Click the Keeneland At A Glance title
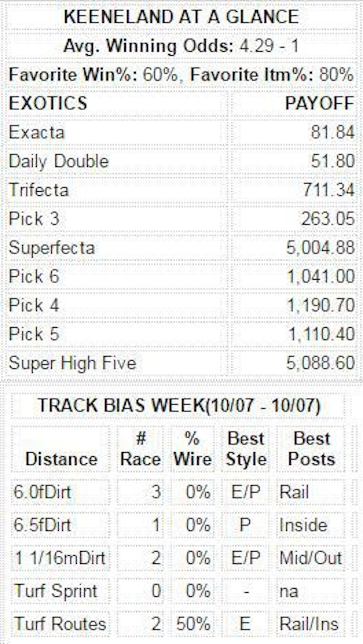 [181, 17]
